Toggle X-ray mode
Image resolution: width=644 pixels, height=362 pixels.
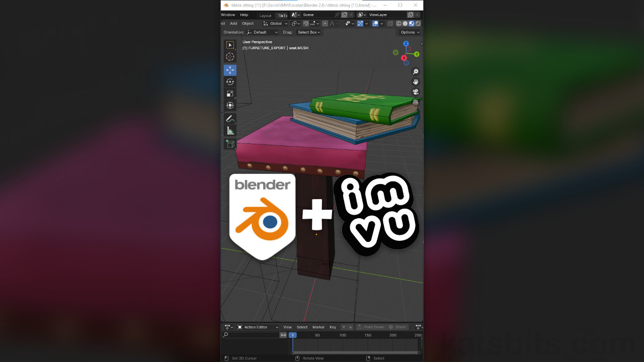[x=390, y=24]
